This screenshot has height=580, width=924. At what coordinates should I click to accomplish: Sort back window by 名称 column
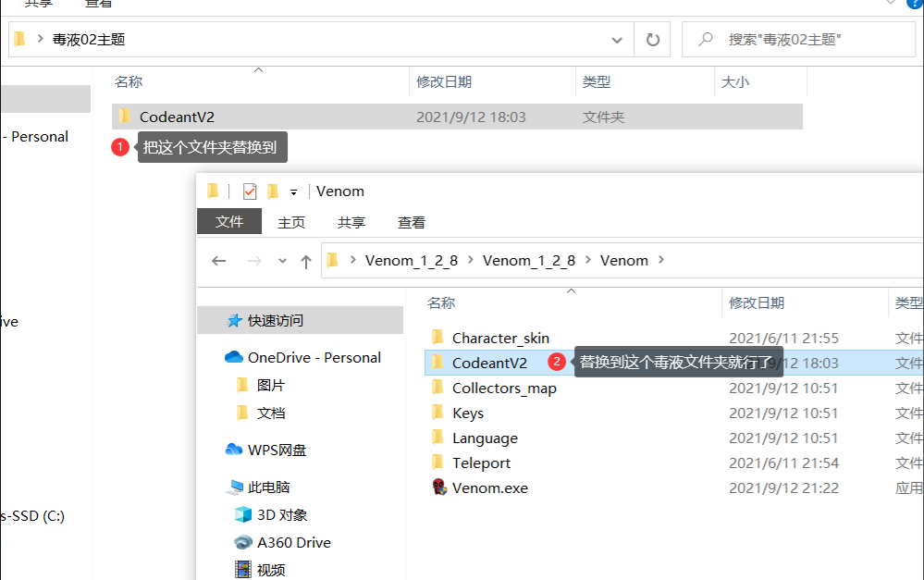(x=129, y=82)
